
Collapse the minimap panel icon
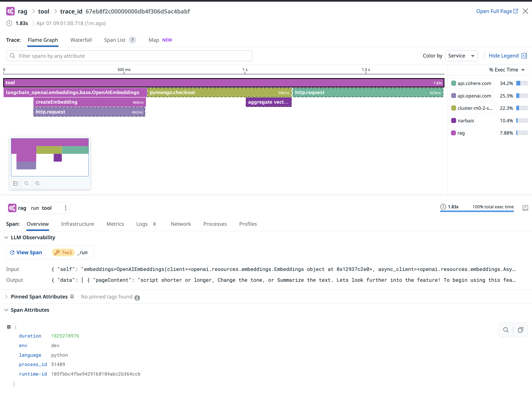coord(16,183)
